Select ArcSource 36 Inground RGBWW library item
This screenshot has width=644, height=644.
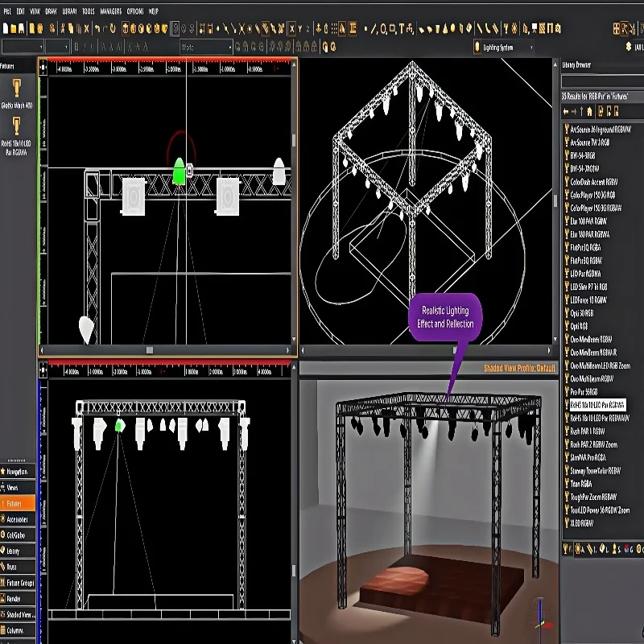(x=597, y=130)
